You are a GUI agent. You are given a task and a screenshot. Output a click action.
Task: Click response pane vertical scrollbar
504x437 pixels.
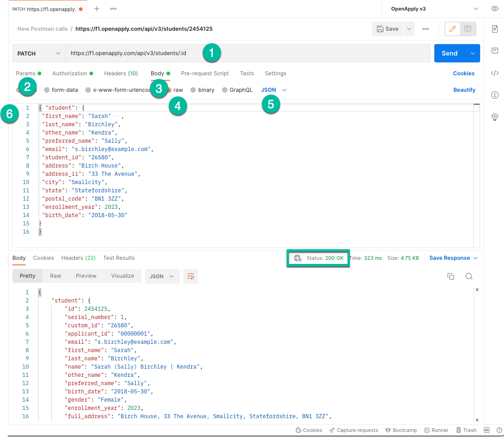[477, 355]
